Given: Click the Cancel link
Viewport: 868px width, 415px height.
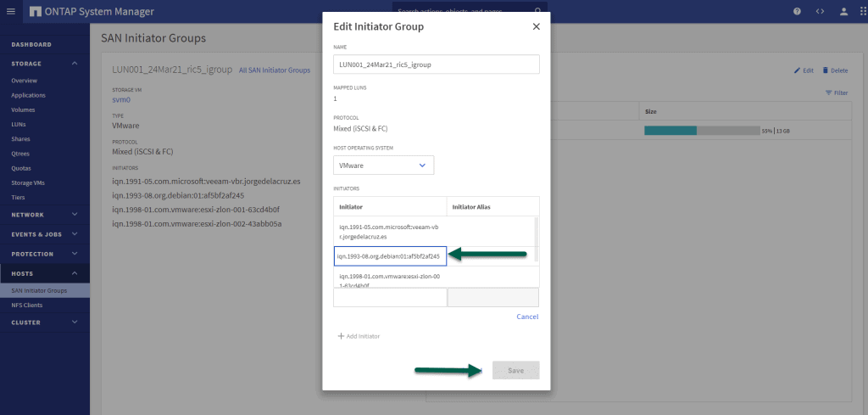Looking at the screenshot, I should [527, 317].
